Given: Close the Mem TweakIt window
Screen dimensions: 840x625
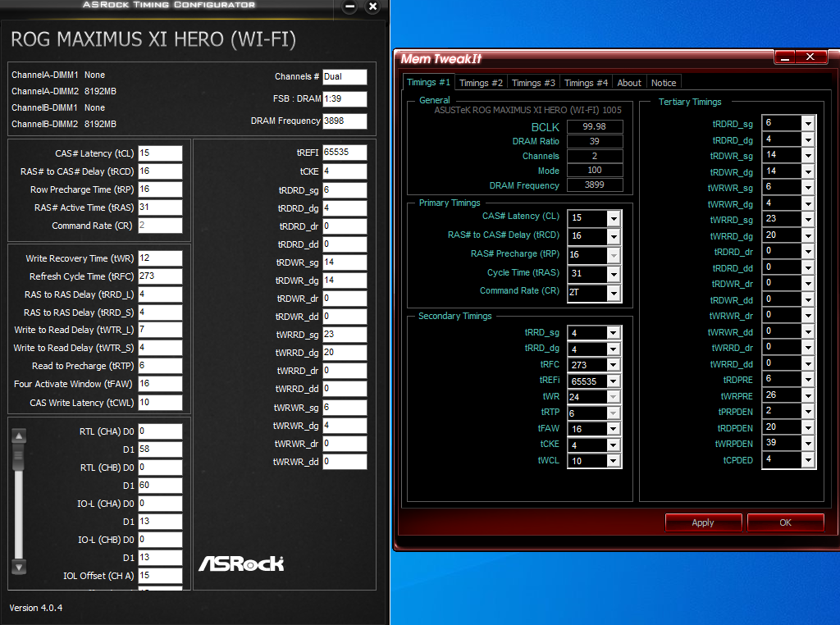Looking at the screenshot, I should tap(810, 57).
